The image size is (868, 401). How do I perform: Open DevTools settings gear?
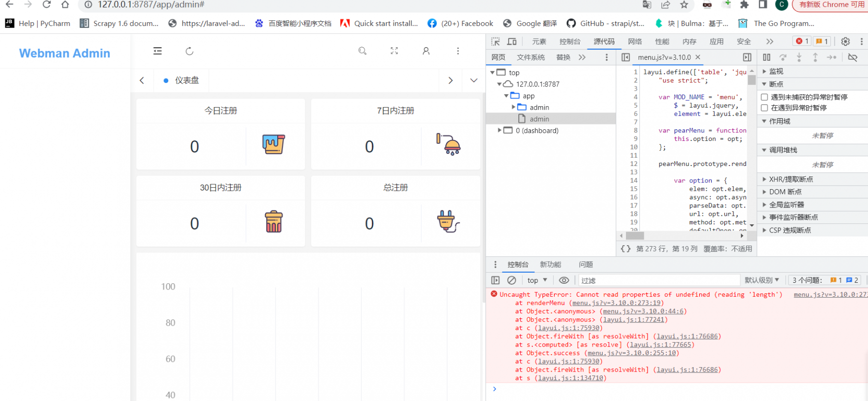click(x=845, y=41)
